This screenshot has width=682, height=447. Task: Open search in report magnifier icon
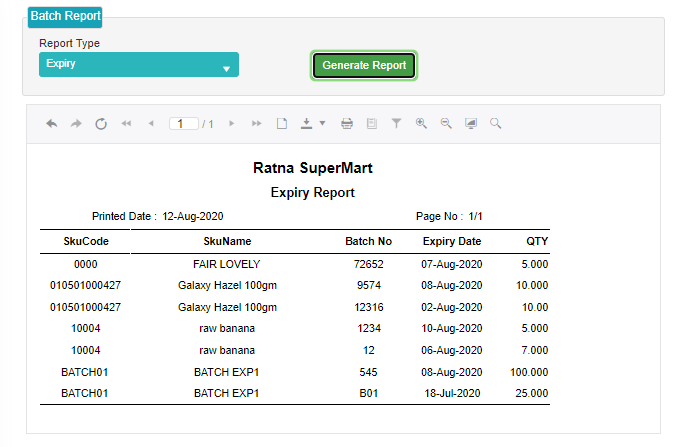click(495, 123)
